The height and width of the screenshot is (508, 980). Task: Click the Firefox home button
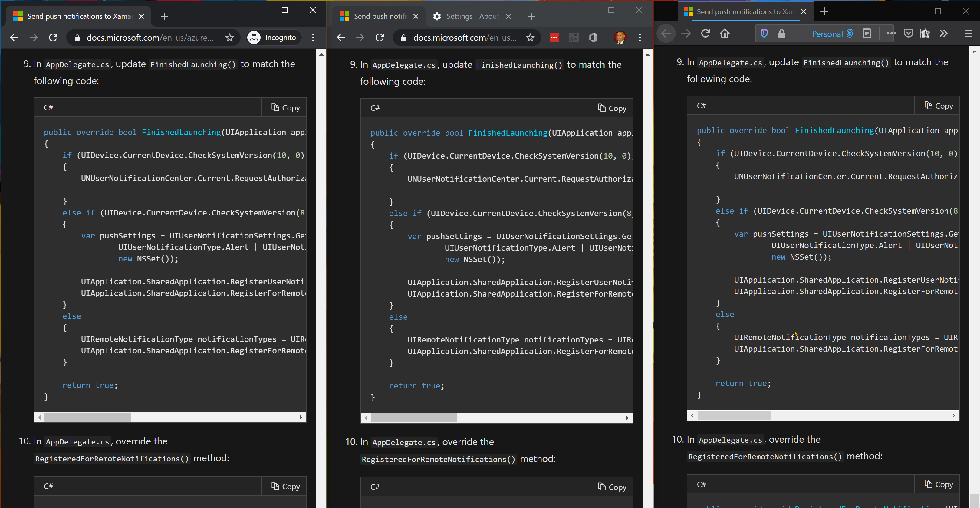point(725,34)
